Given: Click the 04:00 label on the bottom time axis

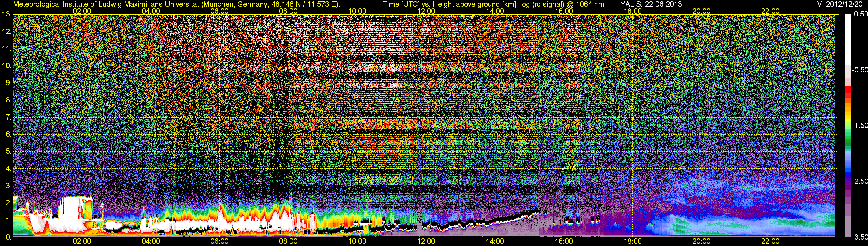Looking at the screenshot, I should tap(151, 241).
